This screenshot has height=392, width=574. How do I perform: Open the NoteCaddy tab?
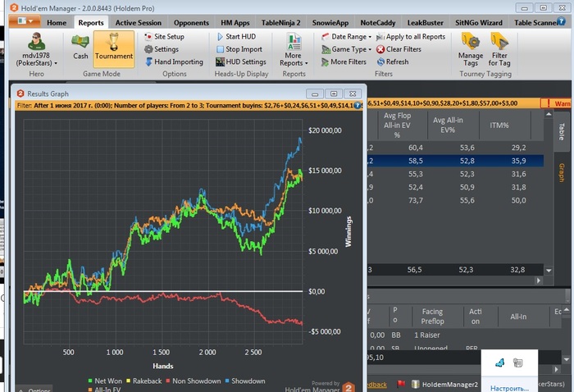click(378, 23)
